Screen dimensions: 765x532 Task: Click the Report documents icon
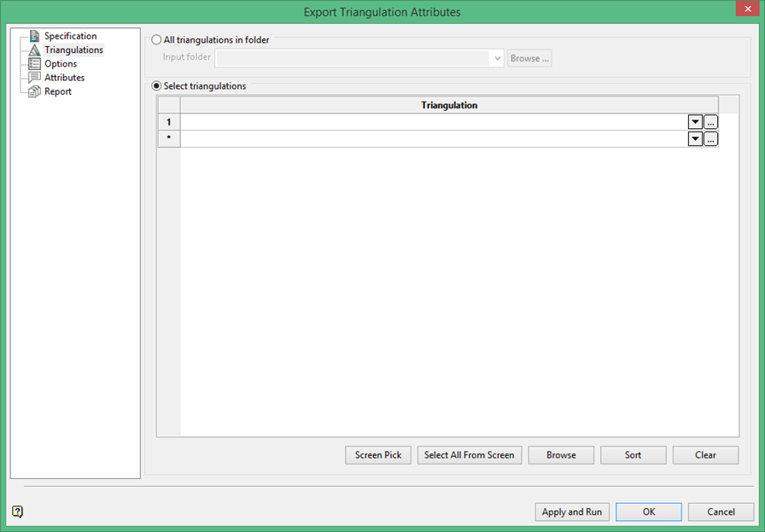pyautogui.click(x=34, y=91)
